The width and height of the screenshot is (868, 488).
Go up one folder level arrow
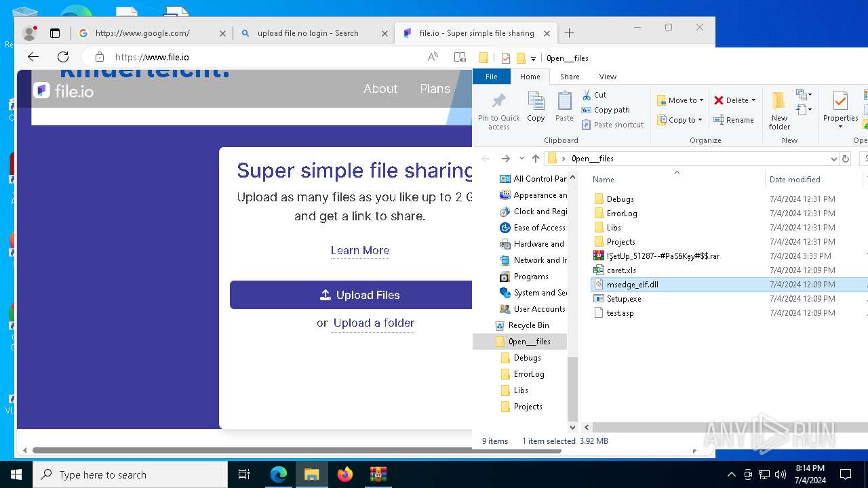[x=536, y=159]
